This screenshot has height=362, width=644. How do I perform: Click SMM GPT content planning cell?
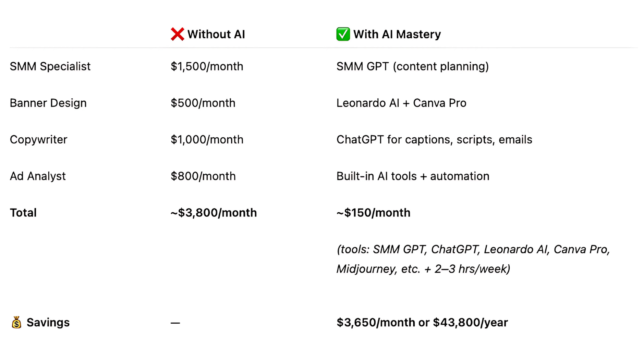[x=412, y=66]
